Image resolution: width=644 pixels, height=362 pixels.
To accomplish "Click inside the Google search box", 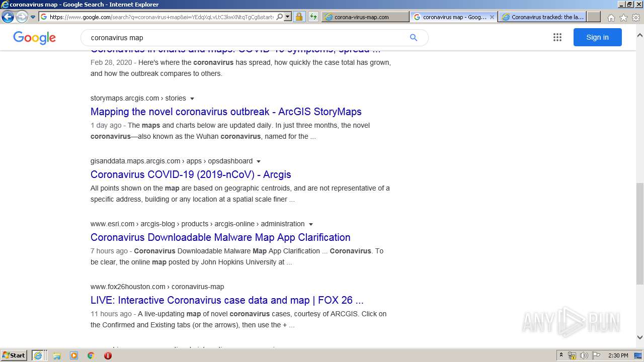I will tap(247, 38).
